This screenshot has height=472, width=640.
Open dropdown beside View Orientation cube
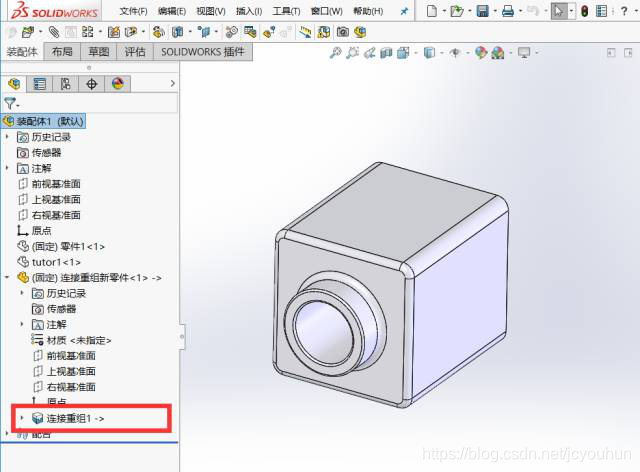(x=416, y=53)
